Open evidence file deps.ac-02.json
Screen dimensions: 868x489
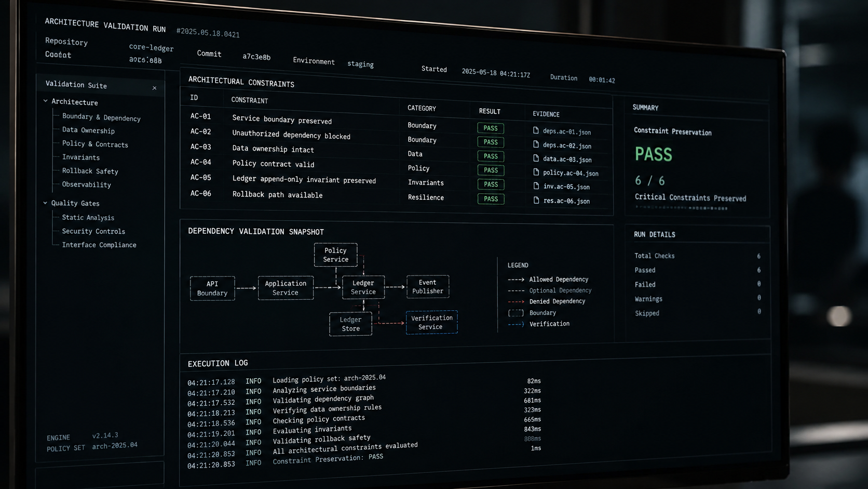tap(567, 146)
